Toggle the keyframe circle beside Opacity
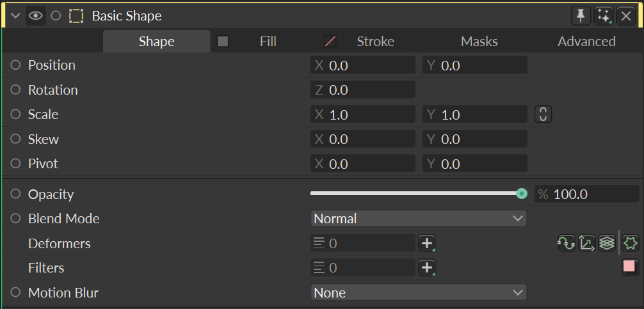Image resolution: width=644 pixels, height=309 pixels. coord(15,194)
